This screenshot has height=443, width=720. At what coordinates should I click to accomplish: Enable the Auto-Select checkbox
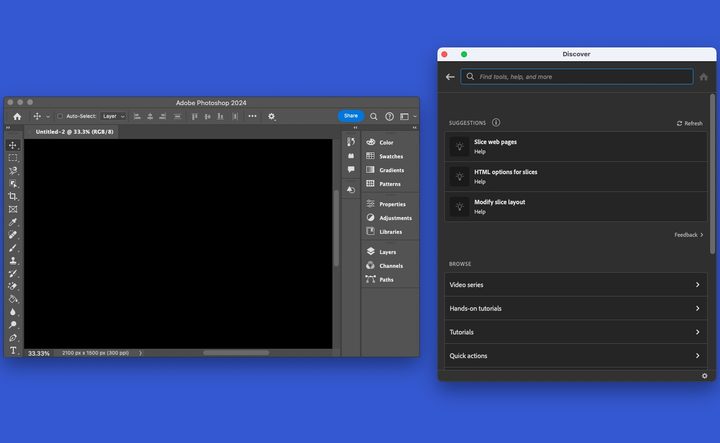(60, 116)
